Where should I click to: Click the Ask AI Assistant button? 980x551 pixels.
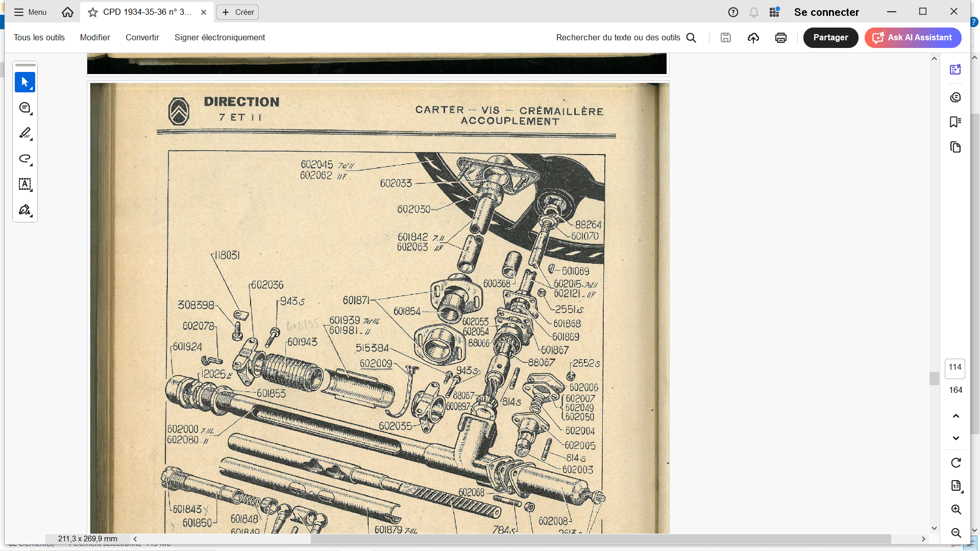[x=913, y=38]
